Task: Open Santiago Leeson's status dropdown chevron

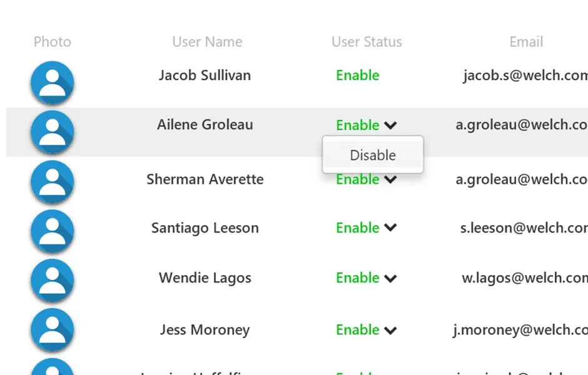Action: pyautogui.click(x=391, y=228)
